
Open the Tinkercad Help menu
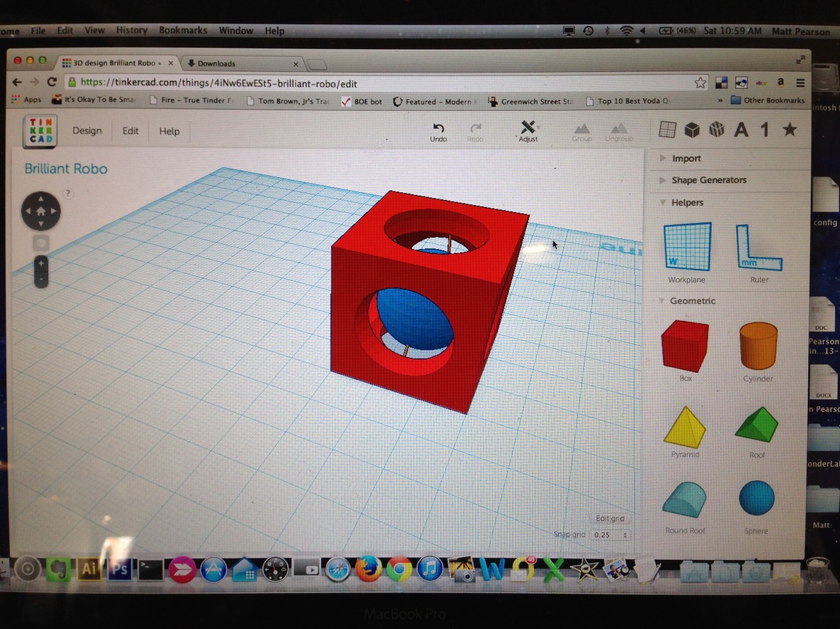click(x=169, y=131)
